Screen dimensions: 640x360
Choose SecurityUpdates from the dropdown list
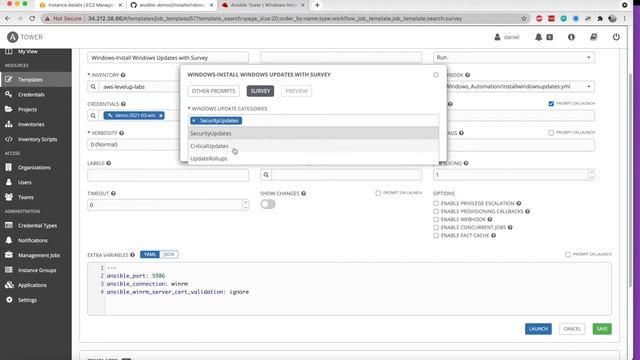click(313, 133)
